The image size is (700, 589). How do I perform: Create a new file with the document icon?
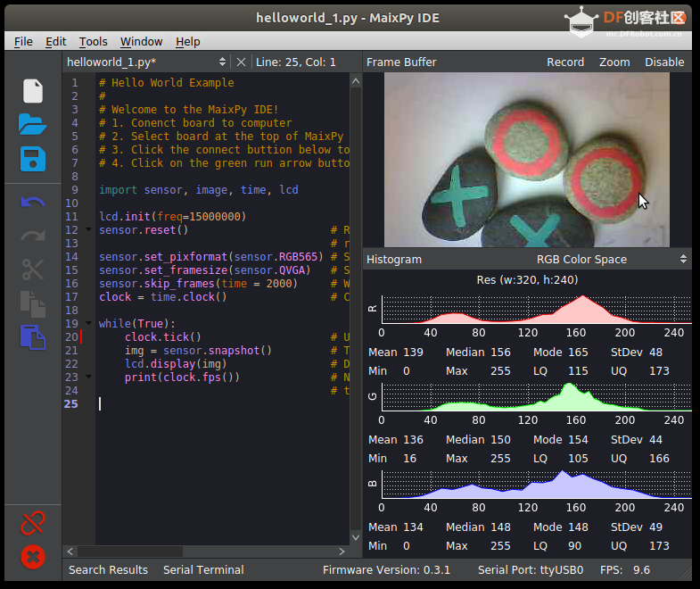33,91
